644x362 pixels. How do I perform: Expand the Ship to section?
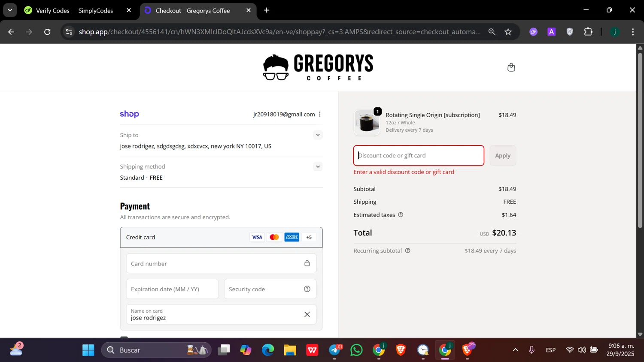318,135
